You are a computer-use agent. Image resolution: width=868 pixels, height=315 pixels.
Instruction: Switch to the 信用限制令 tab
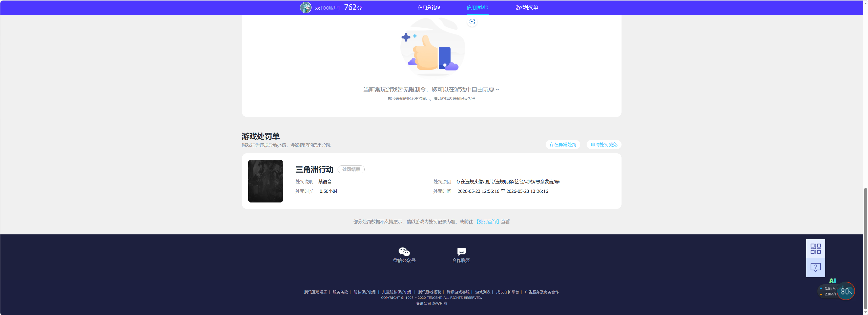pos(478,7)
